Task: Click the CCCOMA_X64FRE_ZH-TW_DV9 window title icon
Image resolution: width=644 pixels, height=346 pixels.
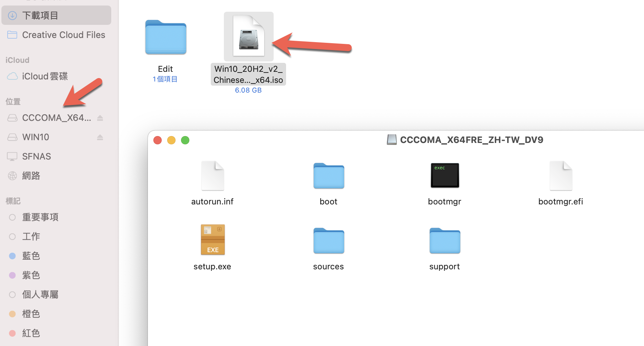Action: [391, 140]
